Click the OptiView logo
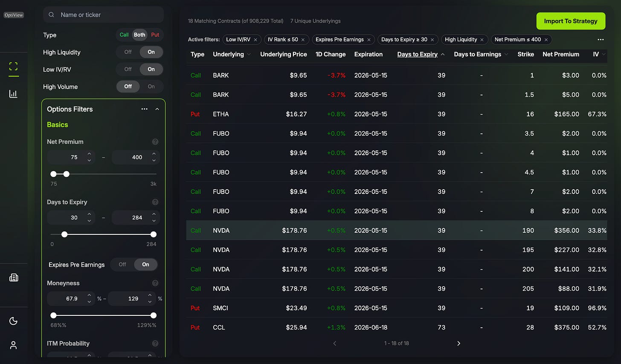Image resolution: width=621 pixels, height=364 pixels. pos(14,15)
